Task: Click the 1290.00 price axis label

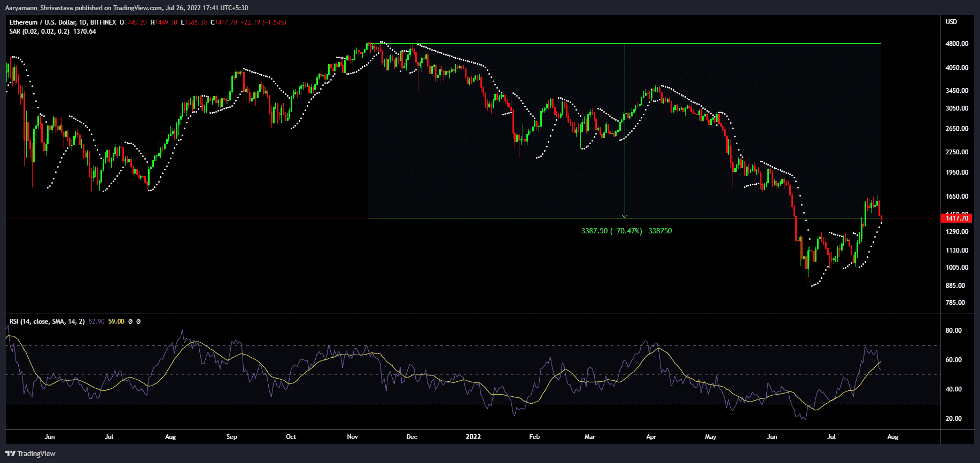Action: pos(956,232)
